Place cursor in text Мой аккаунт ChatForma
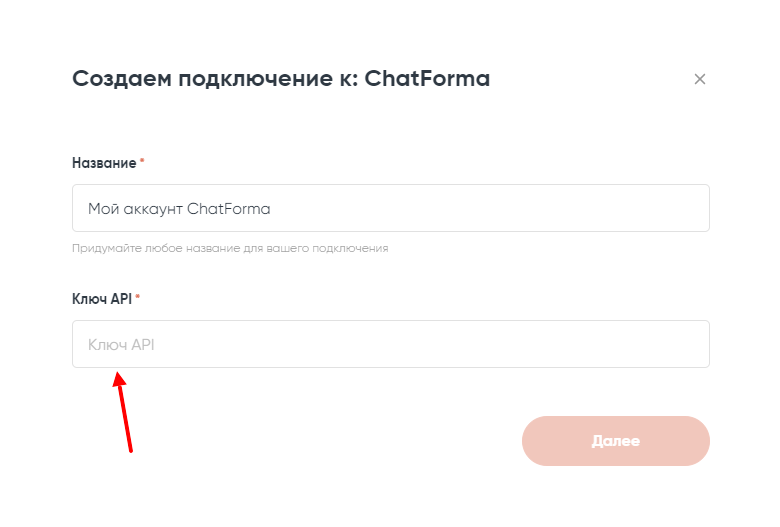 (x=180, y=209)
